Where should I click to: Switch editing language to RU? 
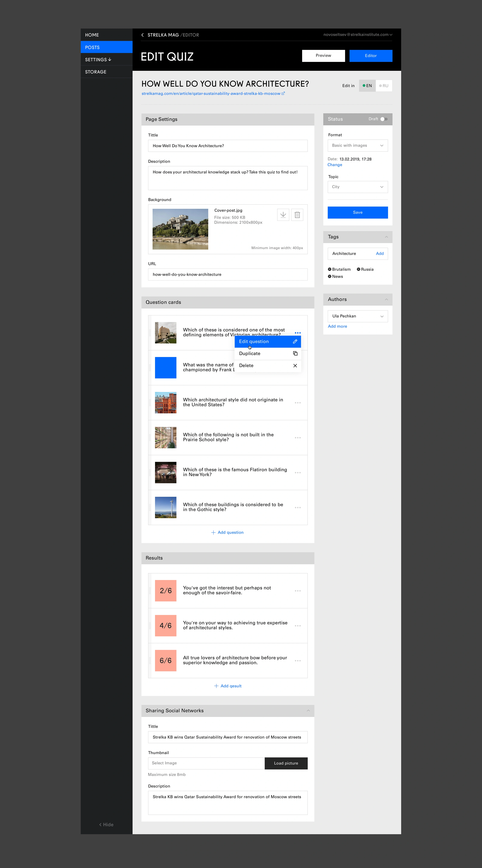(x=384, y=86)
